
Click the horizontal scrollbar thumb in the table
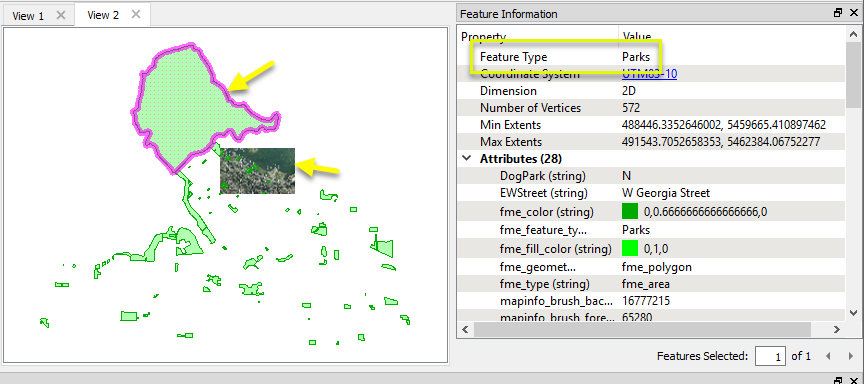(642, 329)
